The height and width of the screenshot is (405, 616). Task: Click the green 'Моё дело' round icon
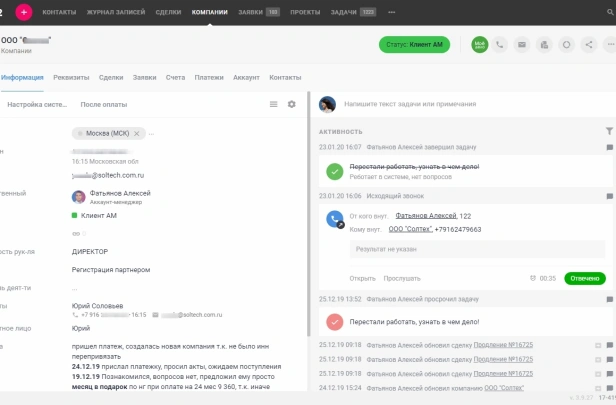click(479, 45)
